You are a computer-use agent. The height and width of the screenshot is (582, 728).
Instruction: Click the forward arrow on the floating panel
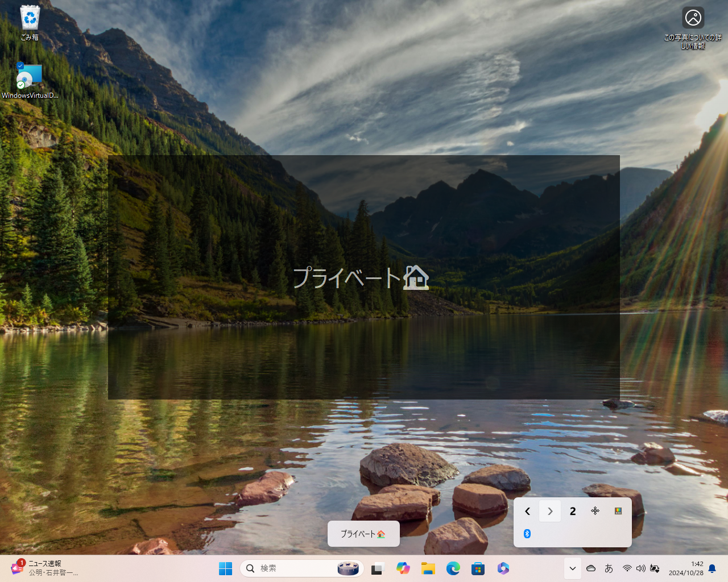click(x=549, y=511)
